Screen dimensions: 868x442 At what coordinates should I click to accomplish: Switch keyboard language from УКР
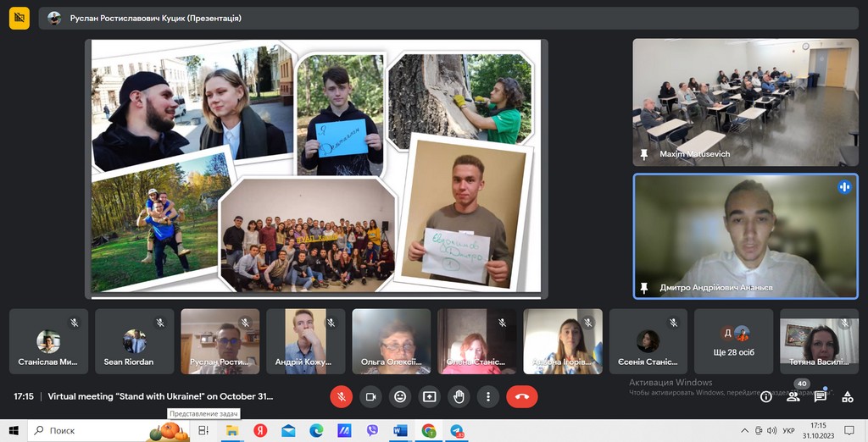pos(788,431)
